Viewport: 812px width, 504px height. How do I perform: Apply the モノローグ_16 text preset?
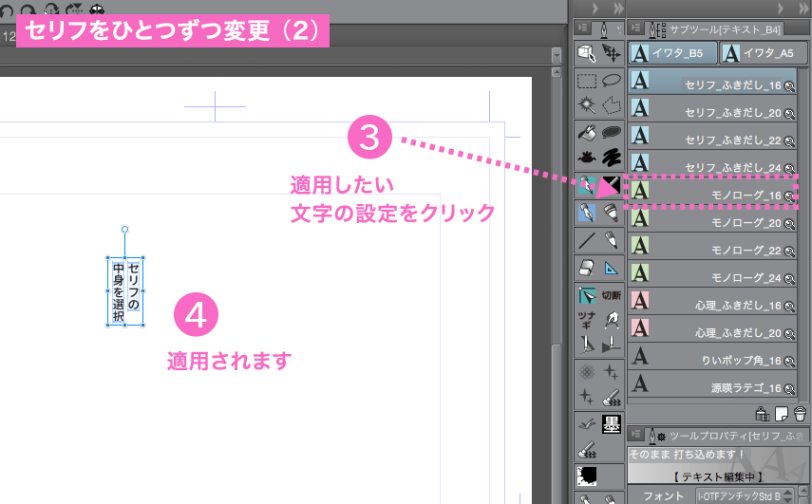712,194
